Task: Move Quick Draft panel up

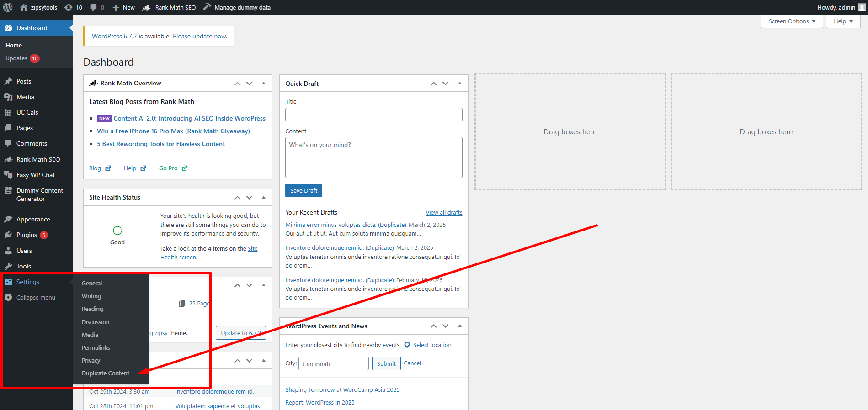Action: 433,84
